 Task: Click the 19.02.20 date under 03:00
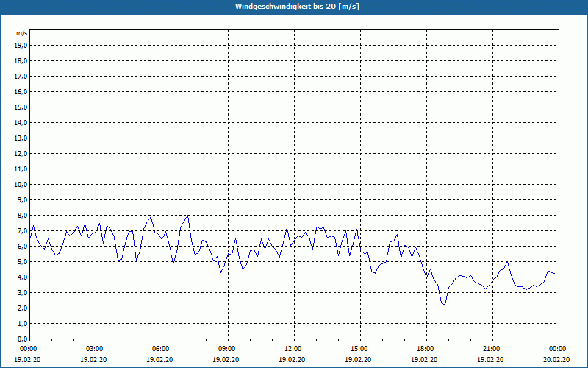pyautogui.click(x=93, y=360)
